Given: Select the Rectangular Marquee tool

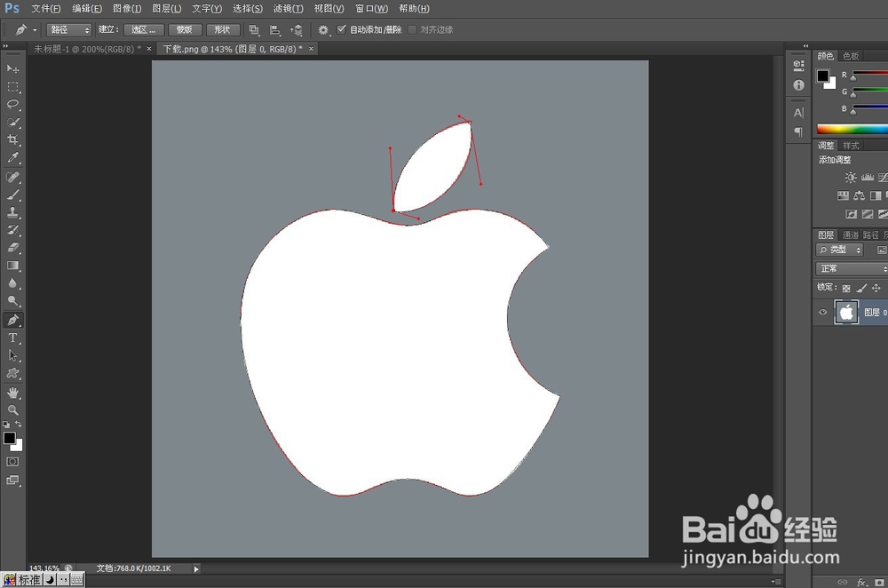Looking at the screenshot, I should (12, 87).
